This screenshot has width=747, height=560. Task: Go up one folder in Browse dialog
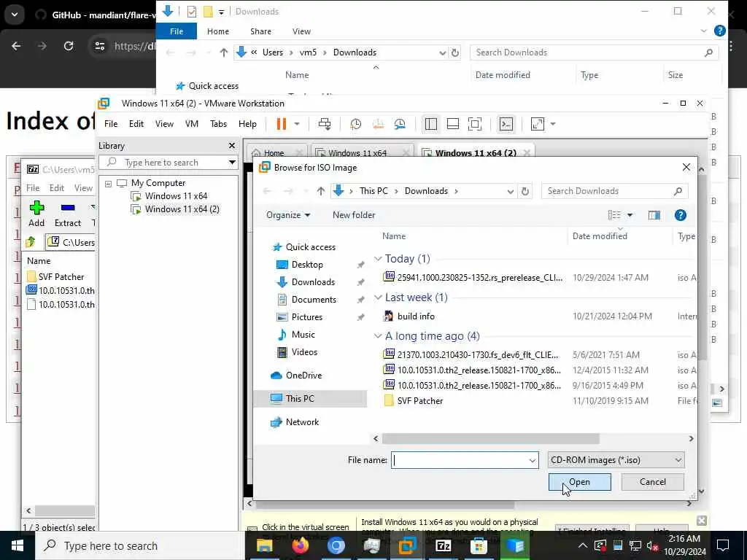[321, 191]
